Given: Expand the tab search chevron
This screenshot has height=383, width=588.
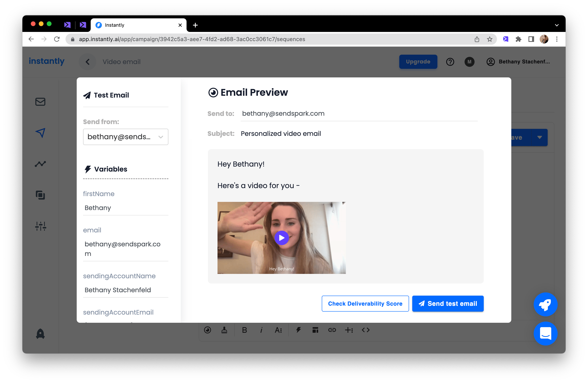Looking at the screenshot, I should pos(557,25).
